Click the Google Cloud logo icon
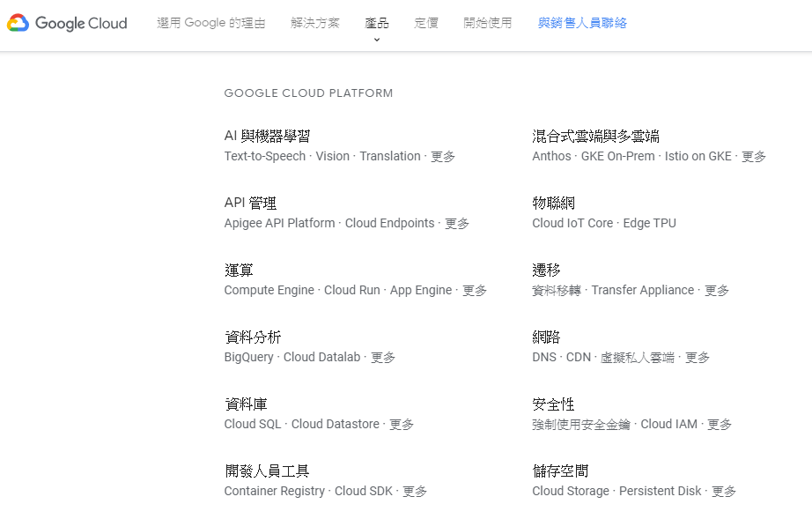This screenshot has height=519, width=812. pos(18,23)
